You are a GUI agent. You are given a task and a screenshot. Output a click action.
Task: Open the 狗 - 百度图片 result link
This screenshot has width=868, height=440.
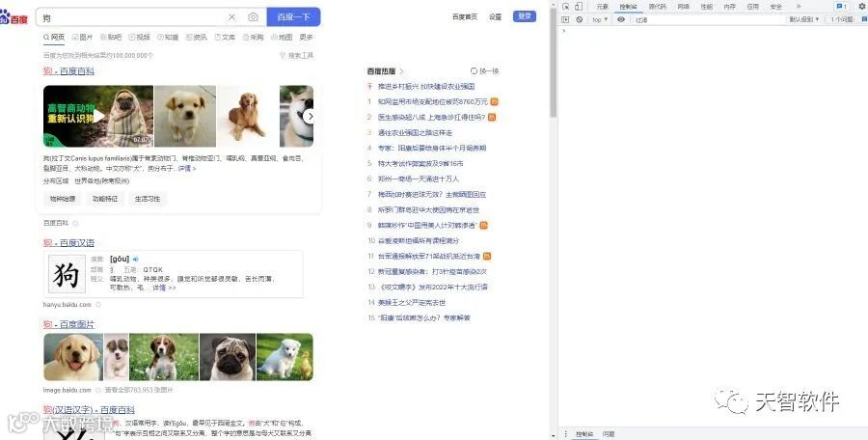click(69, 324)
